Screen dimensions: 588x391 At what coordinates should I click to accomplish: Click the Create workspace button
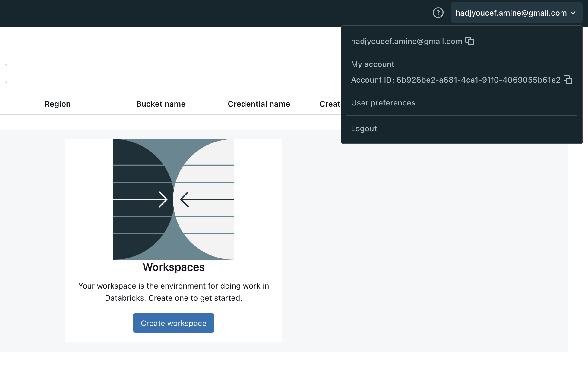[174, 323]
